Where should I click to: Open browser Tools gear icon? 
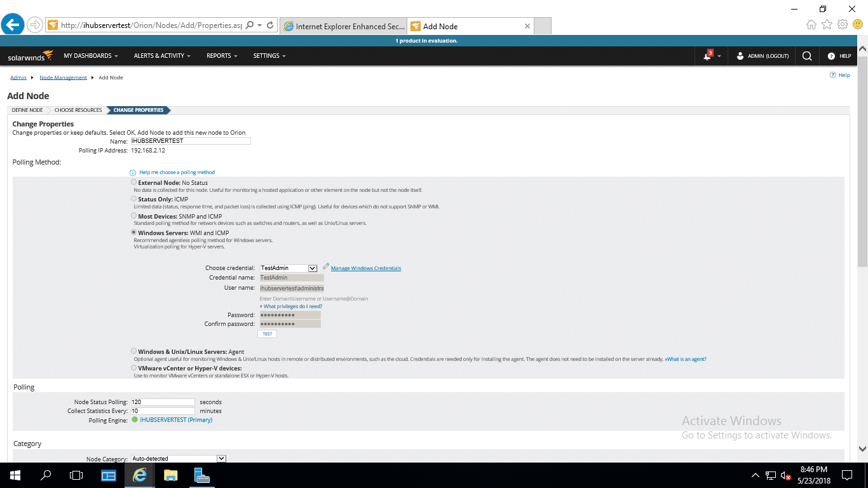[843, 25]
